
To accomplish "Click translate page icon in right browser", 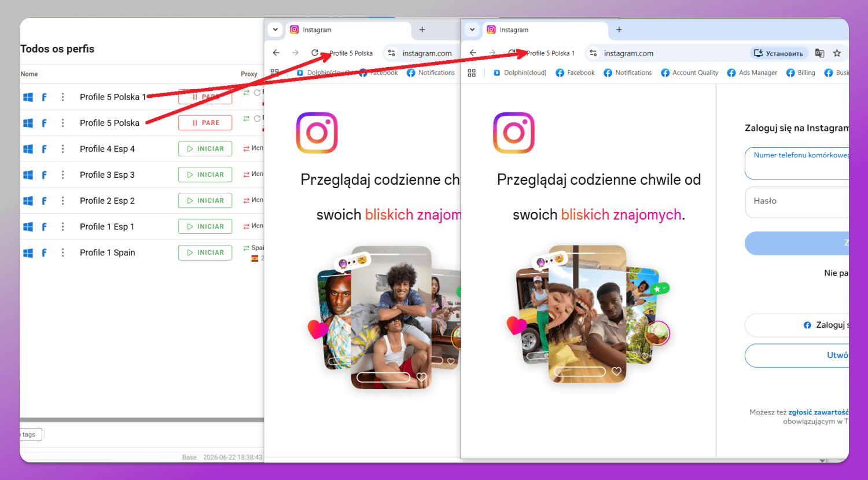I will [x=819, y=53].
